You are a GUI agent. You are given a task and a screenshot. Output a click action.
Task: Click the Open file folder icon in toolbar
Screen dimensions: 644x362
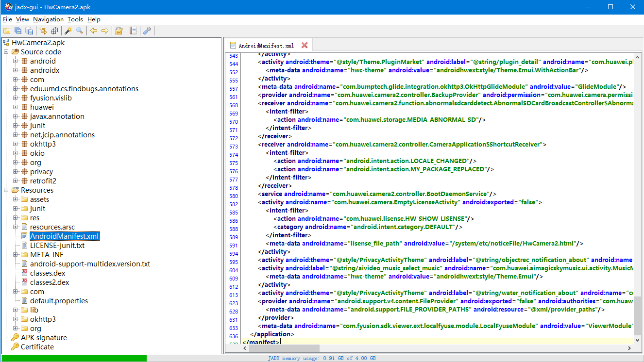(x=7, y=31)
